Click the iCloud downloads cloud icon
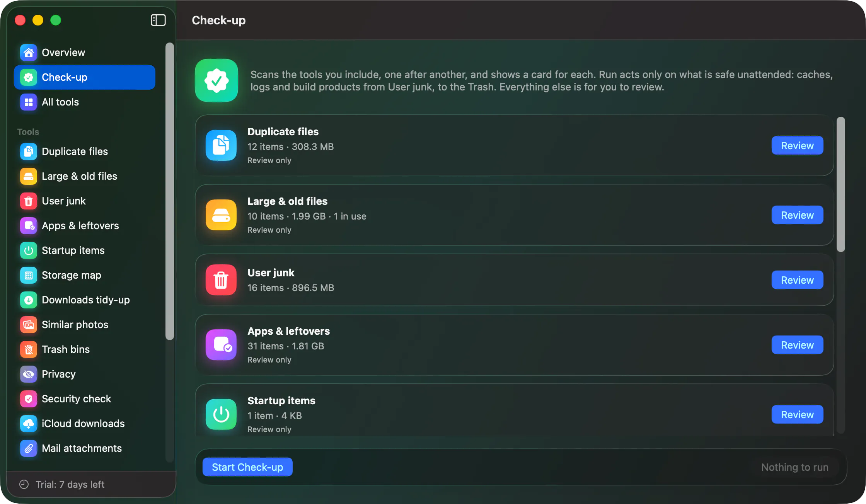Viewport: 866px width, 504px height. (29, 424)
